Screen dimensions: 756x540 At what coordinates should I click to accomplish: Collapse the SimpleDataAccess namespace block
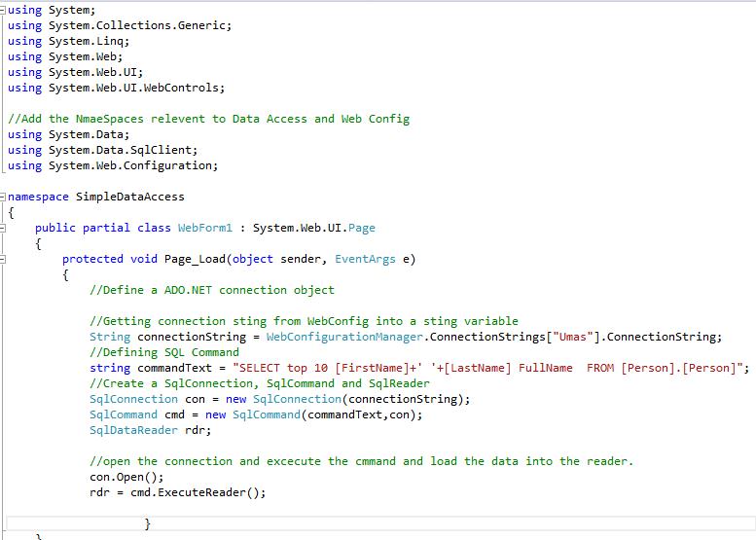pos(2,197)
